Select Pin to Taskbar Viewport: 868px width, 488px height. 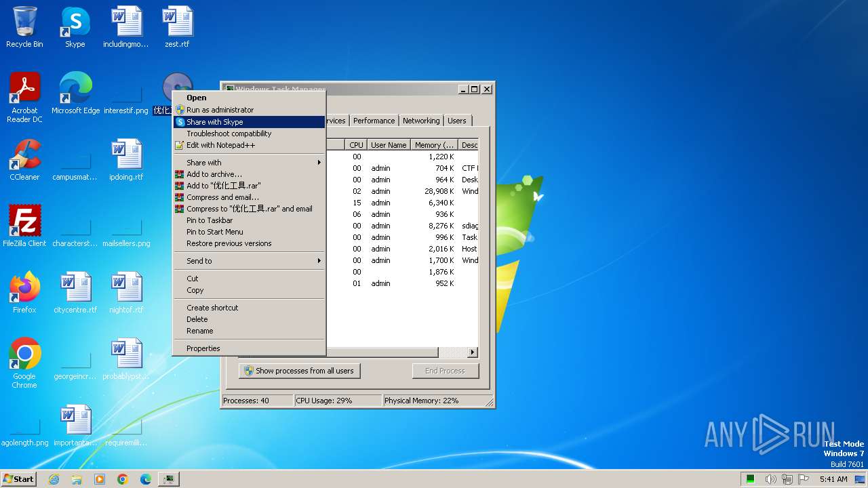[250, 220]
